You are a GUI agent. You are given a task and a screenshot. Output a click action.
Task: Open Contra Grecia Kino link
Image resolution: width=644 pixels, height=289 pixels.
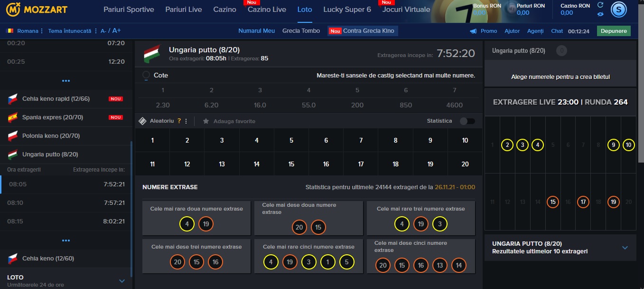(x=363, y=31)
